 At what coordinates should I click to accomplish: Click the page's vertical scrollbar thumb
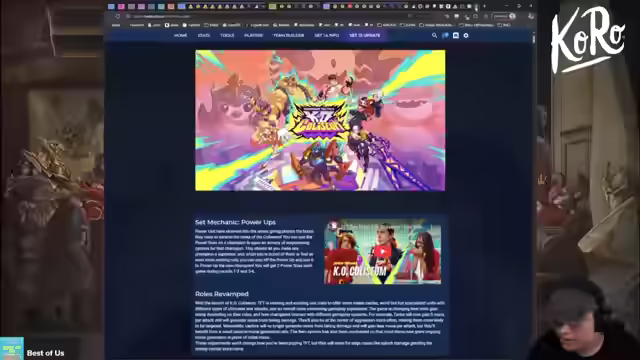point(533,38)
